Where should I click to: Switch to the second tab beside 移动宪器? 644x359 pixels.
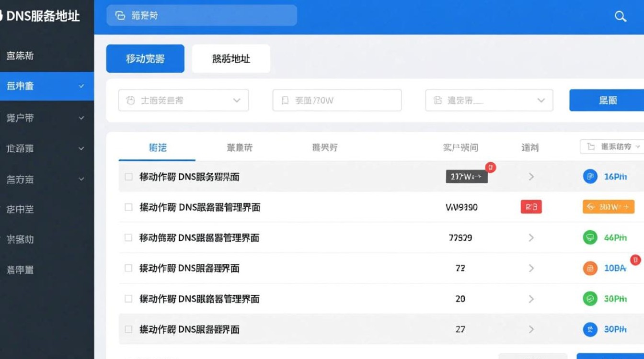tap(231, 58)
